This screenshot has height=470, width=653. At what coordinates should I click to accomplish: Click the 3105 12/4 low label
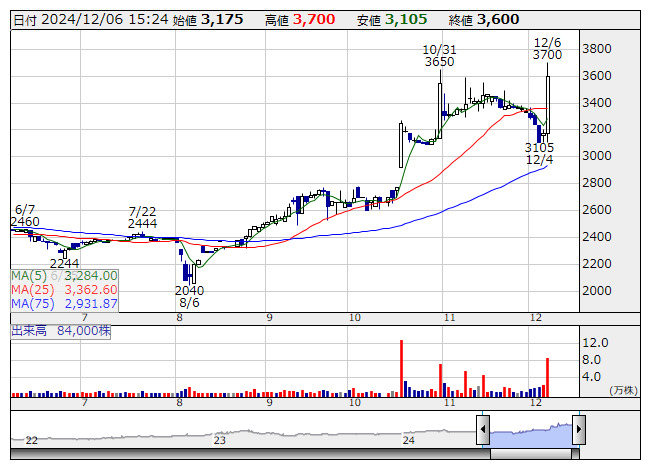(x=539, y=154)
